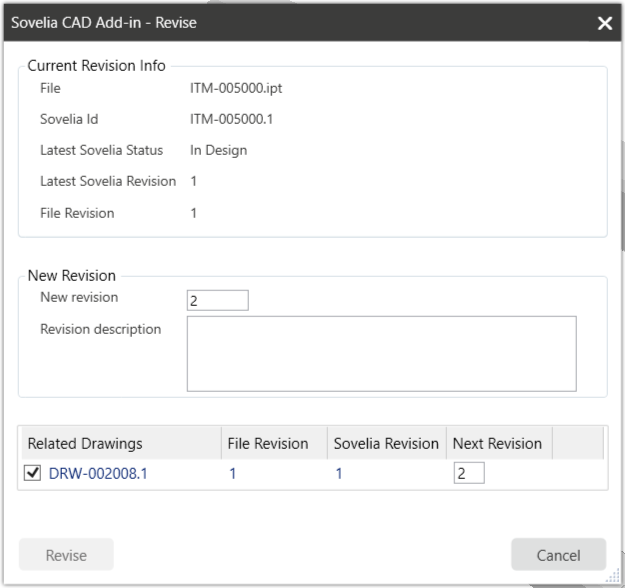The image size is (625, 588).
Task: Close the Revise dialog with the X
Action: pos(605,23)
